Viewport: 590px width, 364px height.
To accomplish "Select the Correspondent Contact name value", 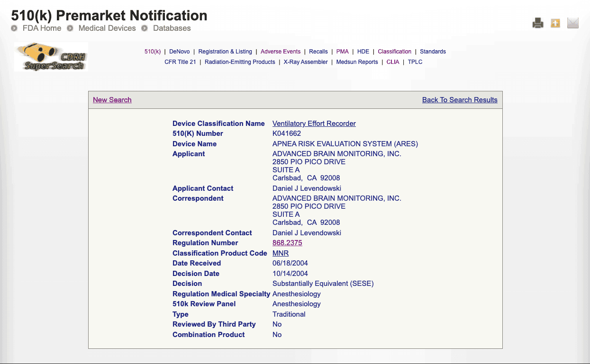I will click(307, 233).
